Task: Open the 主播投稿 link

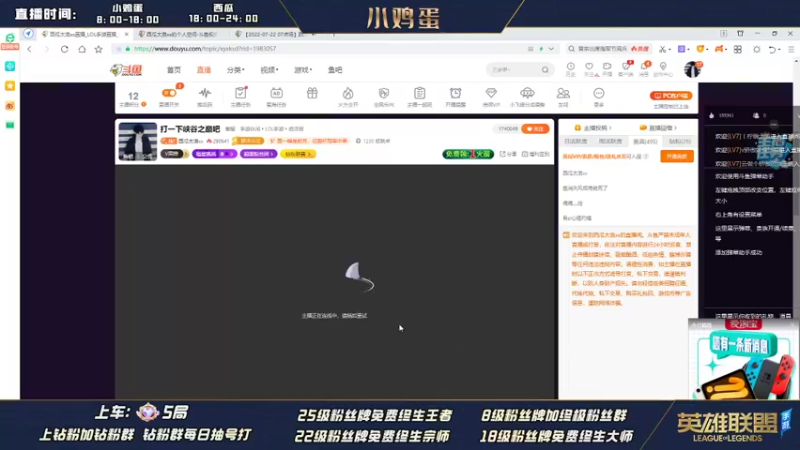Action: tap(593, 128)
